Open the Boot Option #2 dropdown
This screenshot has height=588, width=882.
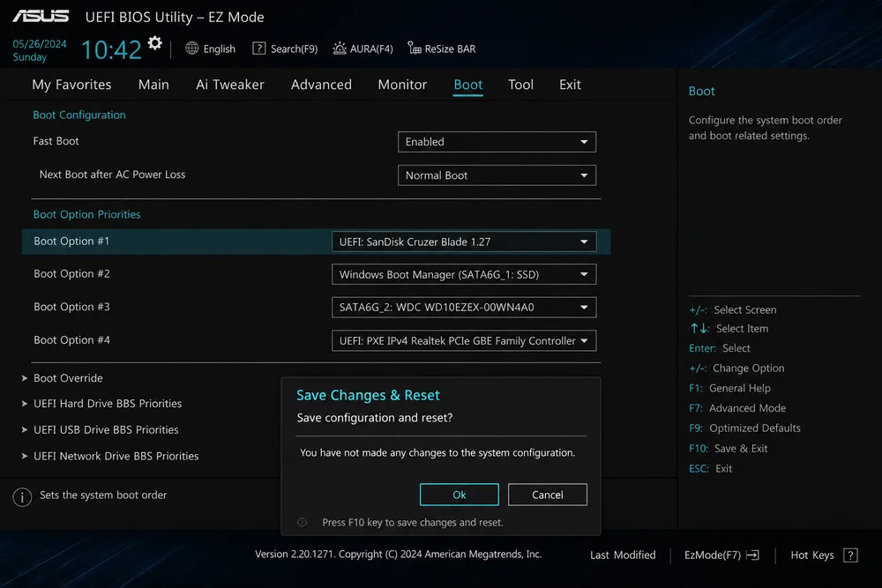point(464,274)
